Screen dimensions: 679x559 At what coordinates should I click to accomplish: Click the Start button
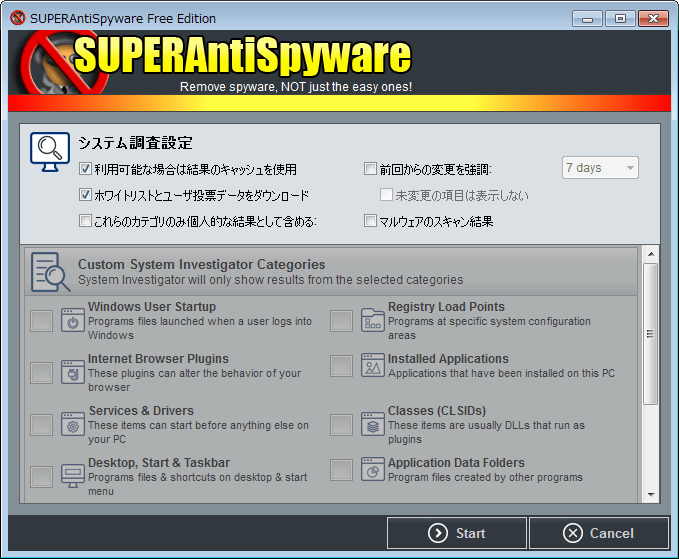(457, 533)
